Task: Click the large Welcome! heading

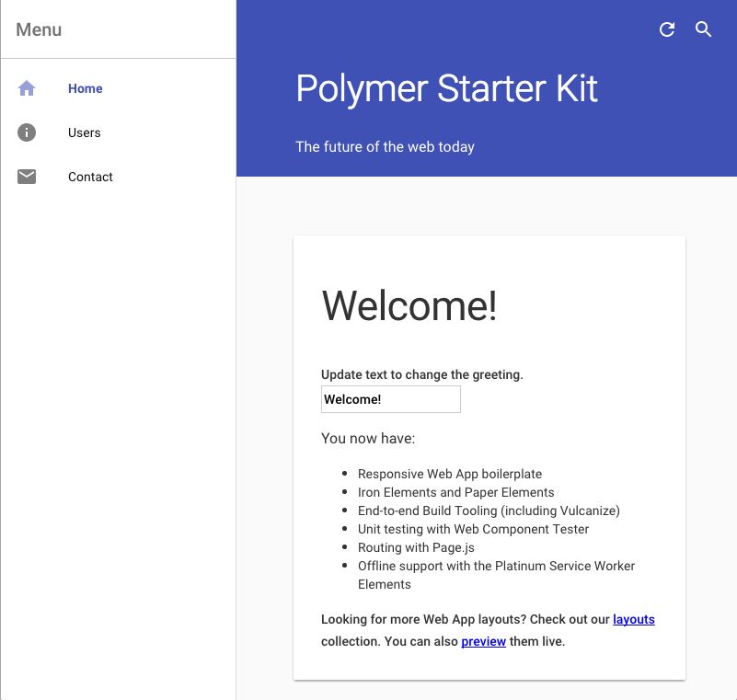Action: tap(409, 305)
